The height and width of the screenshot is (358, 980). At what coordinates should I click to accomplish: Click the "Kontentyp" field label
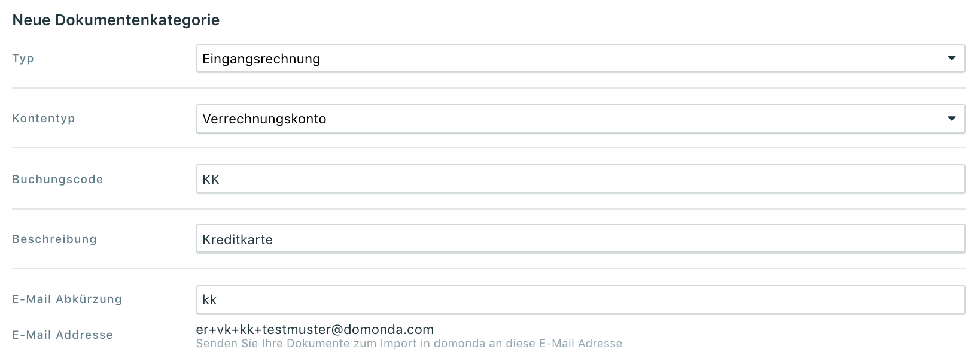(44, 119)
